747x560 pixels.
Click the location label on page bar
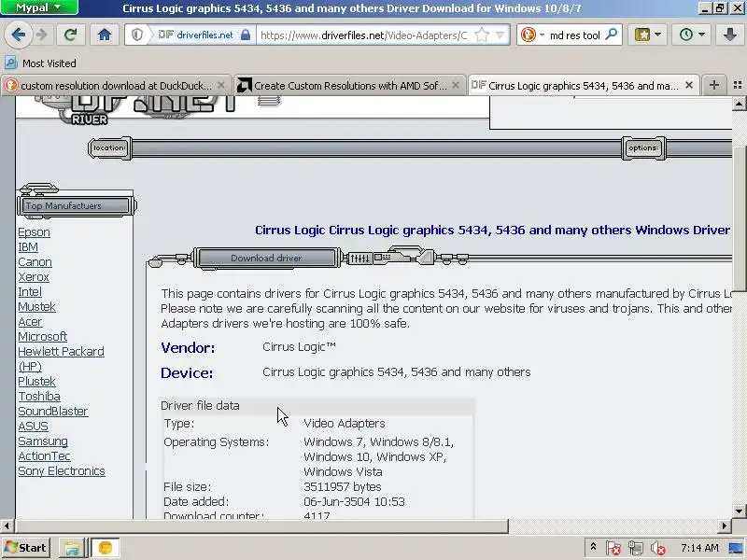click(109, 148)
